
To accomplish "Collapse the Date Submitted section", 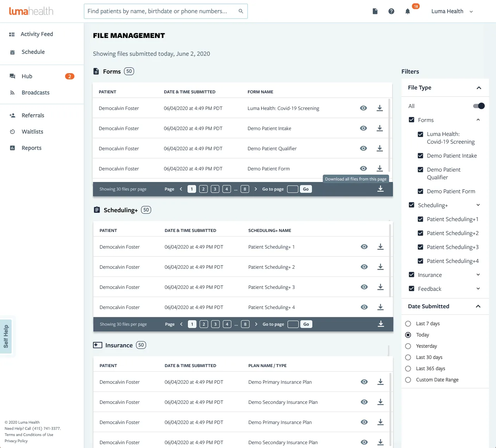I will click(x=478, y=306).
